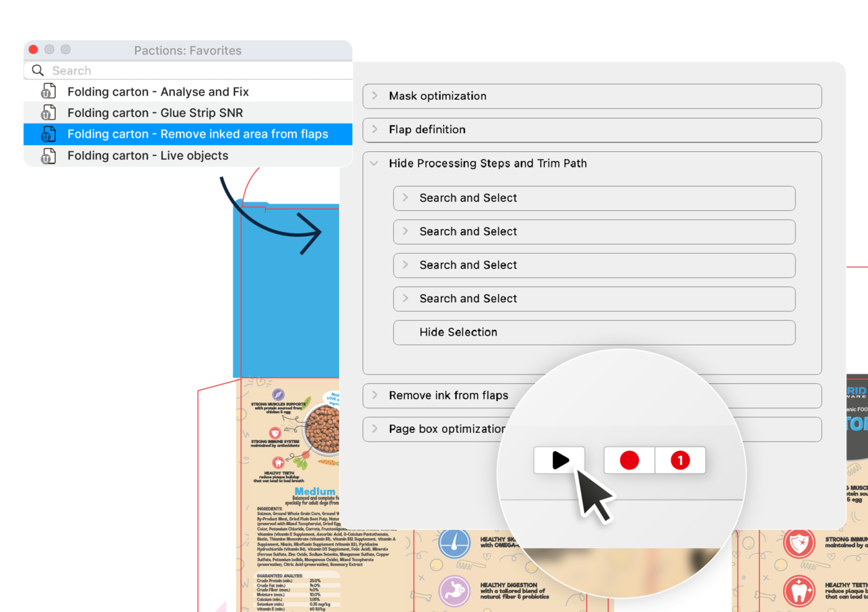The image size is (868, 612).
Task: Click the purple strong muscles icon on the carton artwork
Action: click(278, 396)
